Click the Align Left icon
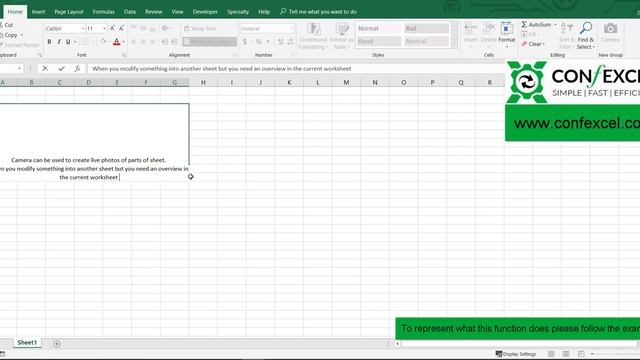Viewport: 640px width, 360px height. 133,42
